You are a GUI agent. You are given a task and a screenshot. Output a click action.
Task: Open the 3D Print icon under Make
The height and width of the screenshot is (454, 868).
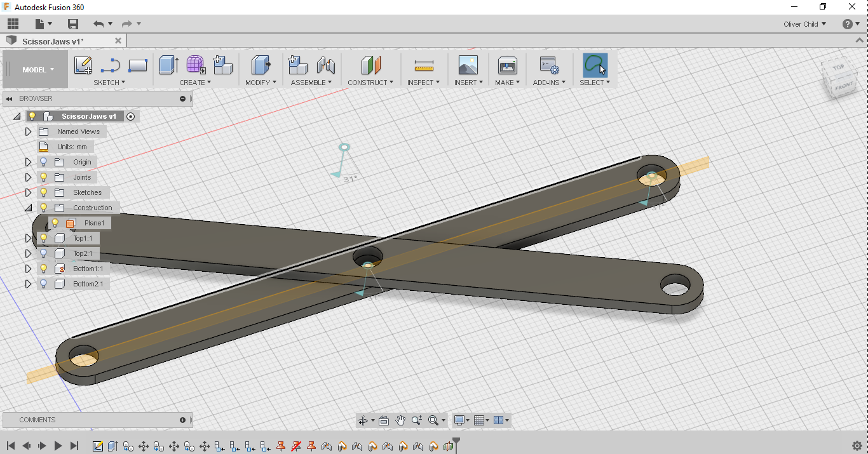[508, 65]
